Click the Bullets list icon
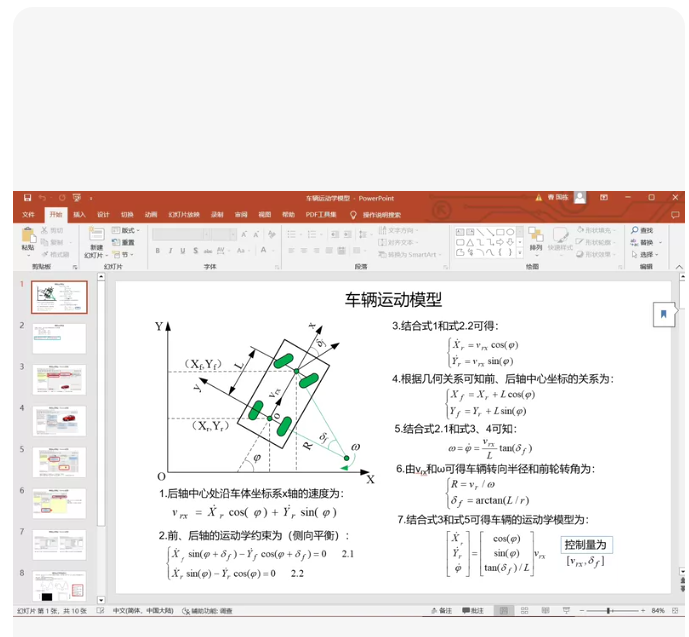 [291, 234]
